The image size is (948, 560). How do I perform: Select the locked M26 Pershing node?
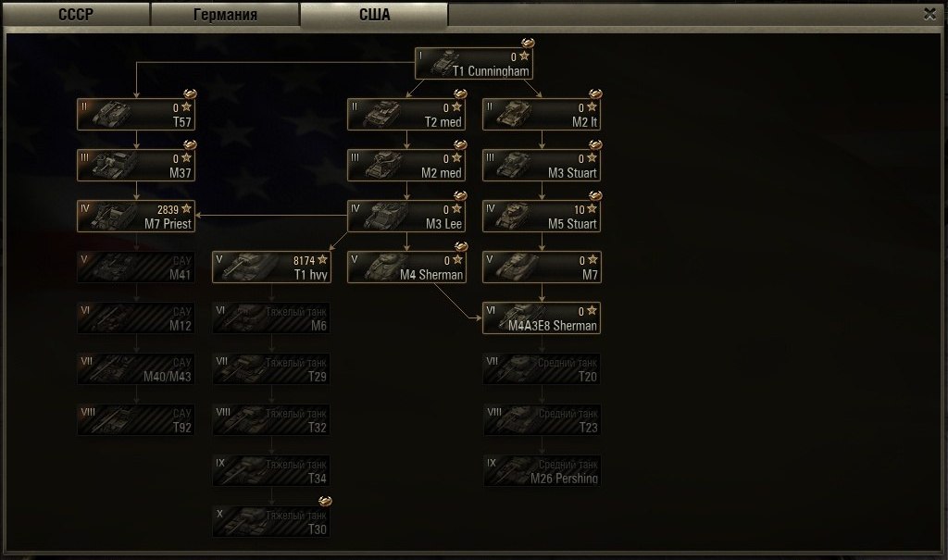click(x=542, y=470)
